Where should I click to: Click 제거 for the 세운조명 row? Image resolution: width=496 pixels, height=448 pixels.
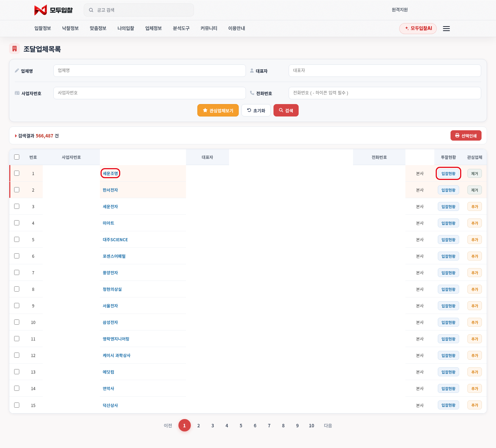[475, 173]
